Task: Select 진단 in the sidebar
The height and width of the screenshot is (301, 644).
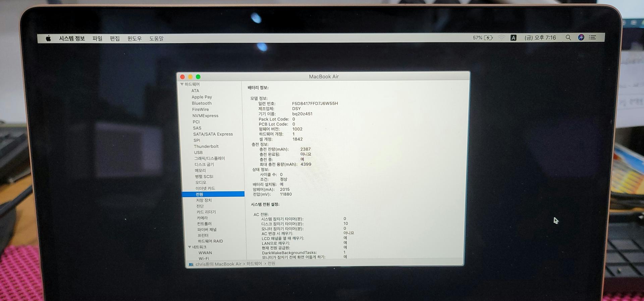Action: (200, 206)
